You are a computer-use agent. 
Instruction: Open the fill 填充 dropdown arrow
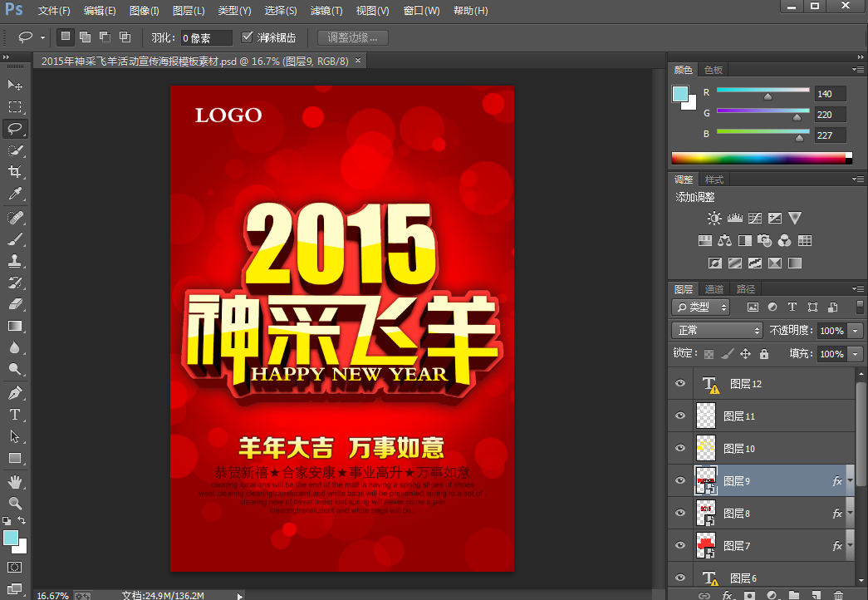point(856,354)
